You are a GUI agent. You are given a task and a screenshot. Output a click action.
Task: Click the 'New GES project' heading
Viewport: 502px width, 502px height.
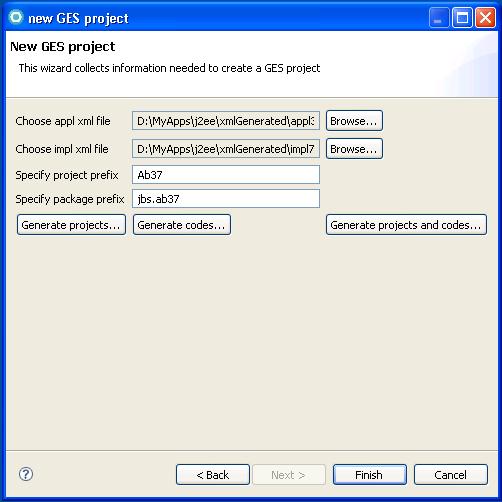(x=63, y=47)
